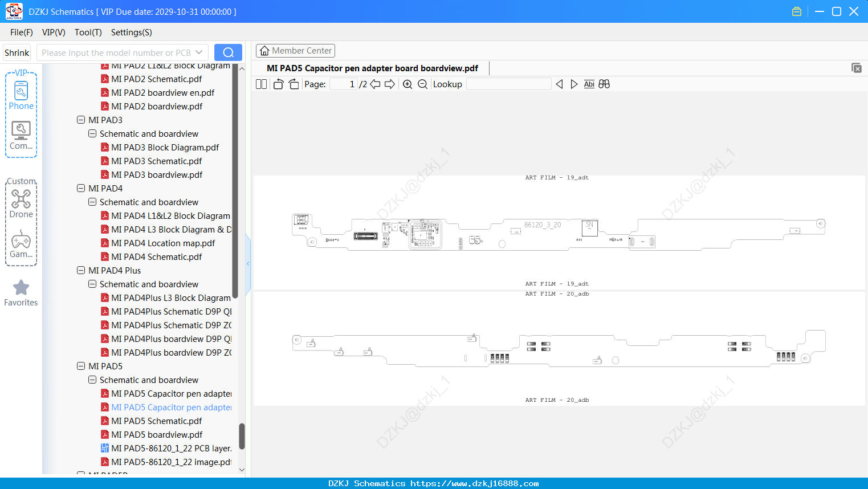Viewport: 868px width, 489px height.
Task: Click the tree scroll down arrow
Action: tap(242, 470)
